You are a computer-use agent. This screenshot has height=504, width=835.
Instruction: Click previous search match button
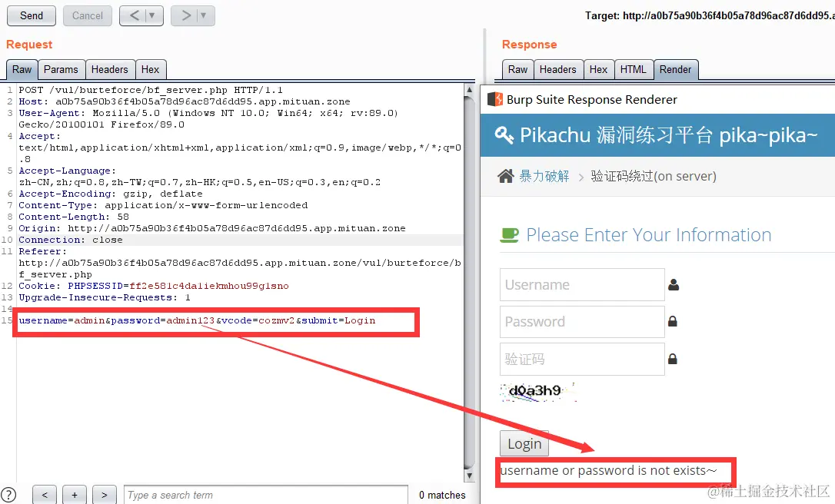(45, 495)
